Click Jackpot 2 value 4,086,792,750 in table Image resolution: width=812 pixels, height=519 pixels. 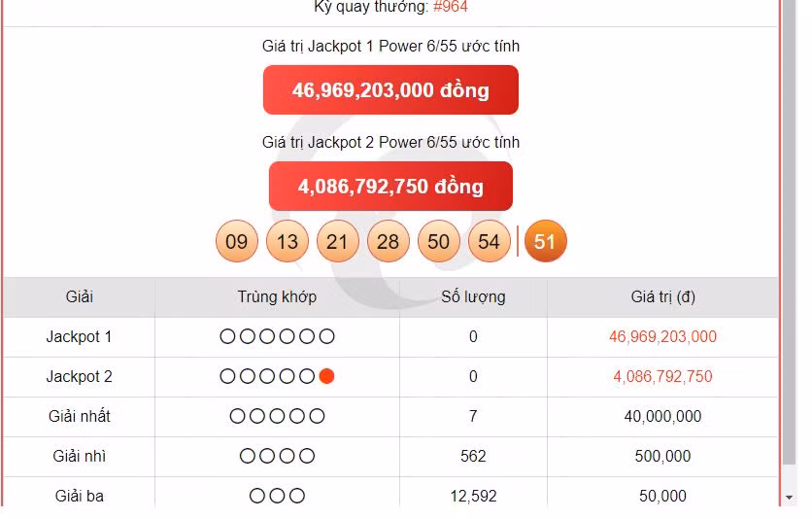coord(662,376)
